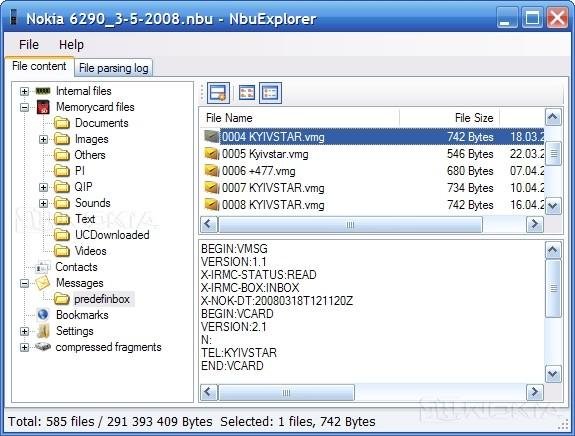Select the predefinbox tree item label

click(x=102, y=299)
